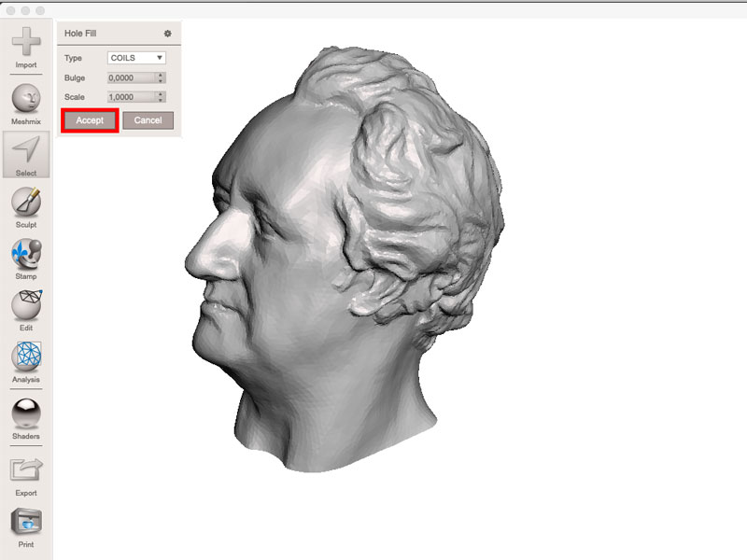Open the Type dropdown showing COILS
Viewport: 747px width, 560px height.
click(x=136, y=58)
